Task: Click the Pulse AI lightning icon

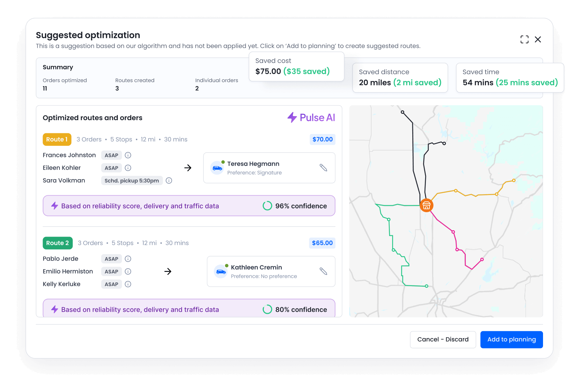Action: [x=292, y=117]
